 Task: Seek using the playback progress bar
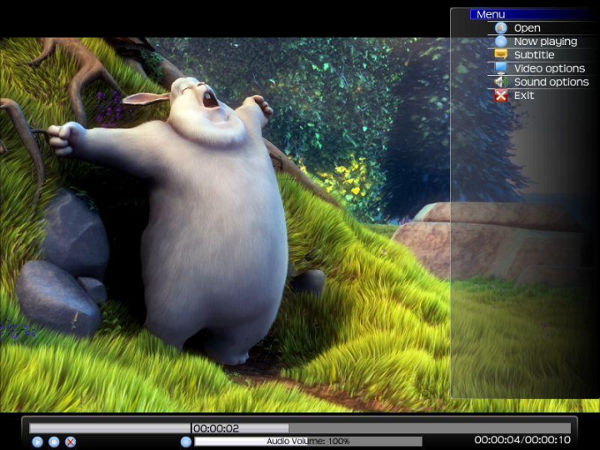300,428
